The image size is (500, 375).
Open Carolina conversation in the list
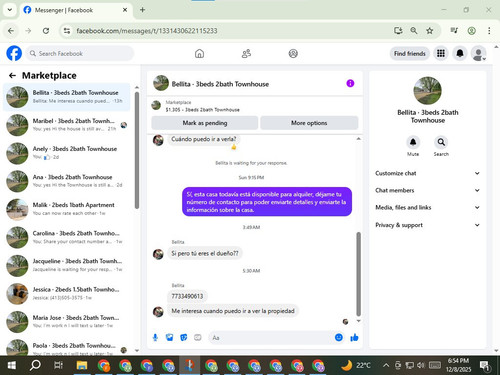click(66, 237)
